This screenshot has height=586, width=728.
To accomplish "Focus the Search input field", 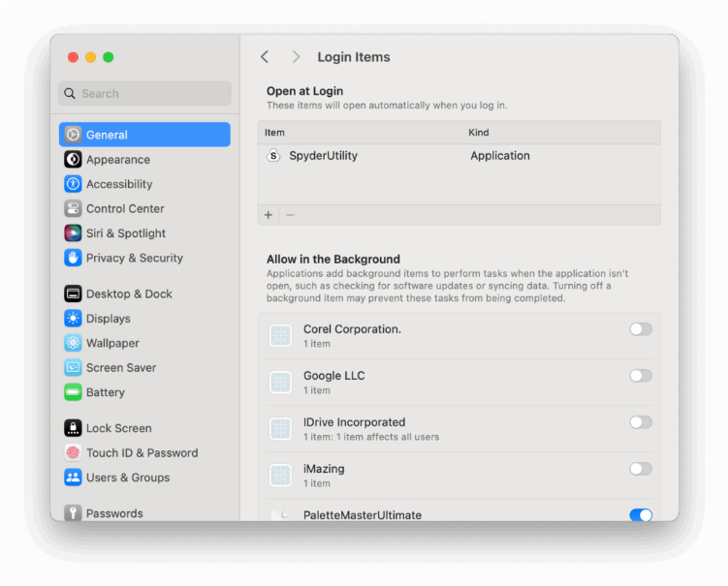I will (144, 93).
